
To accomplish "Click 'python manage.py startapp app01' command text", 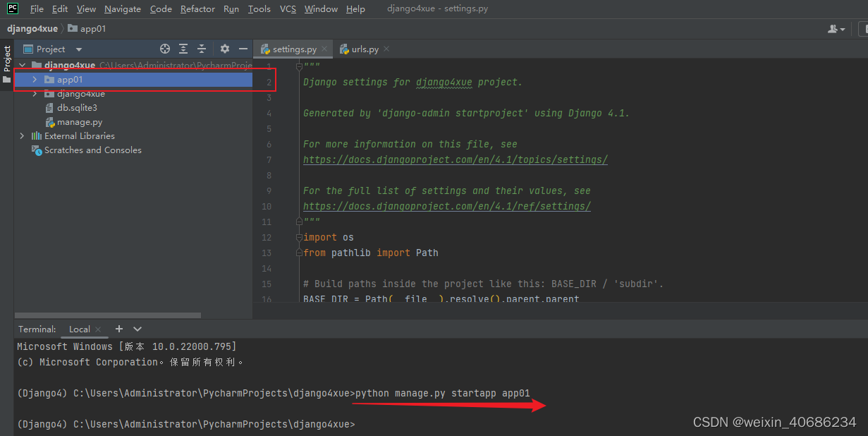I will (443, 393).
